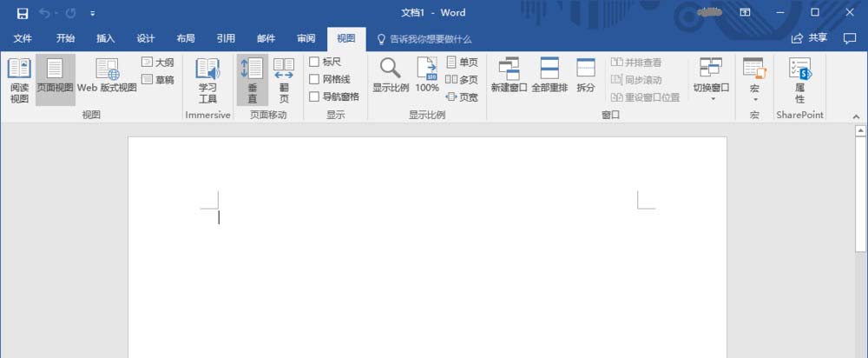Screen dimensions: 868x358
Task: Switch to side-to-side page flip (翻页)
Action: pos(284,80)
